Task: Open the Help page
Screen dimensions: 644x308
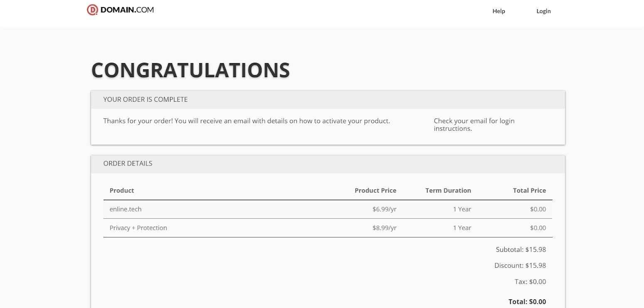Action: 498,11
